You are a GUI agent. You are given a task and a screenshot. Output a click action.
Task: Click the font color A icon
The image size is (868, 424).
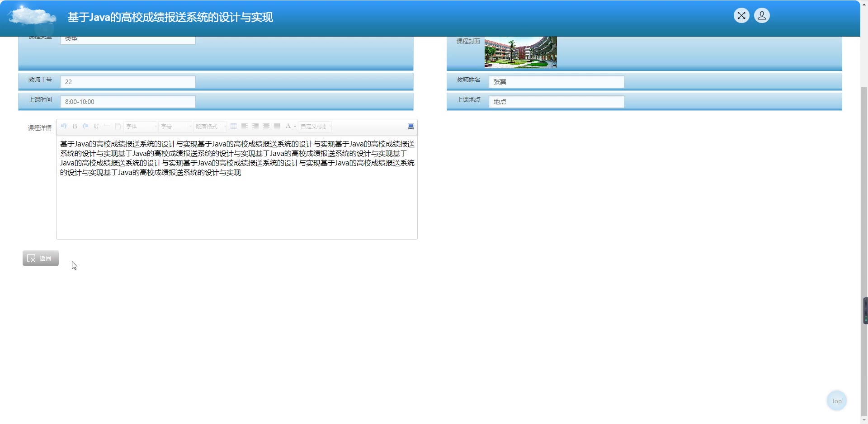pos(288,126)
